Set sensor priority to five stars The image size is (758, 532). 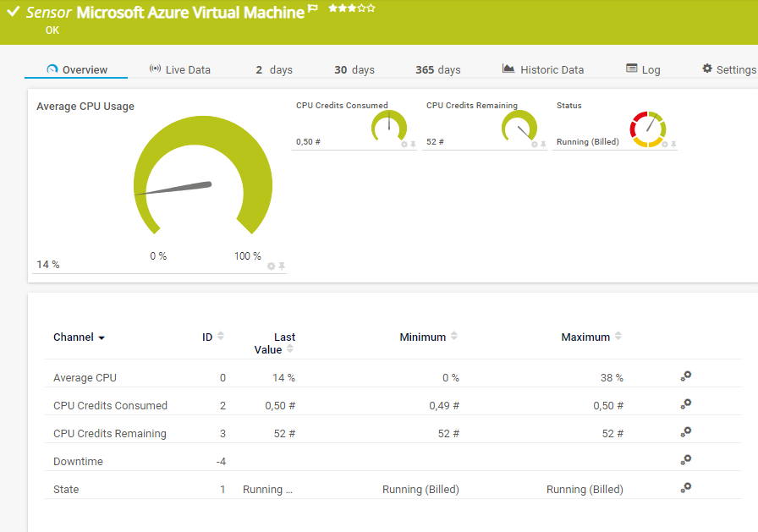371,8
